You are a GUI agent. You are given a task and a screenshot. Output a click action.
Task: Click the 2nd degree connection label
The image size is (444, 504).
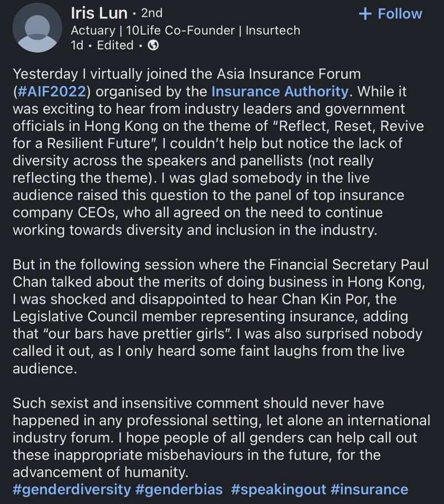pyautogui.click(x=152, y=13)
